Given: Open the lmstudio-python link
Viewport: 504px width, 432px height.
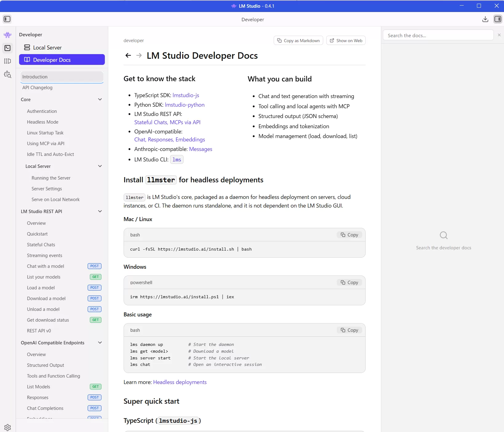Looking at the screenshot, I should [185, 105].
